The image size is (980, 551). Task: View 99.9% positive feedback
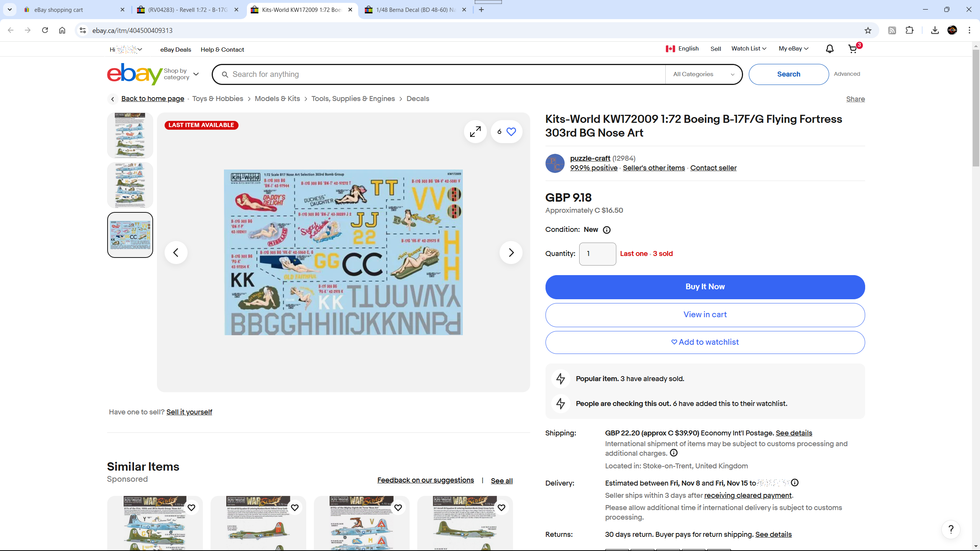coord(594,168)
